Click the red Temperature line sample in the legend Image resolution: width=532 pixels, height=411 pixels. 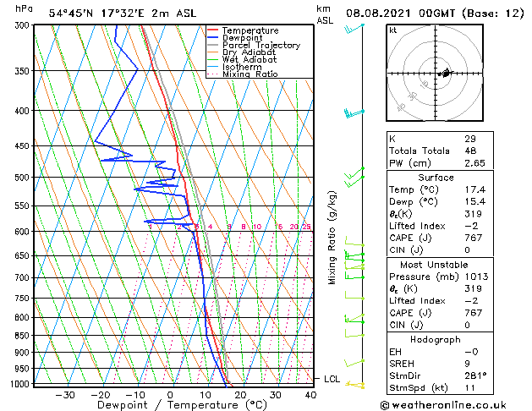coord(212,30)
